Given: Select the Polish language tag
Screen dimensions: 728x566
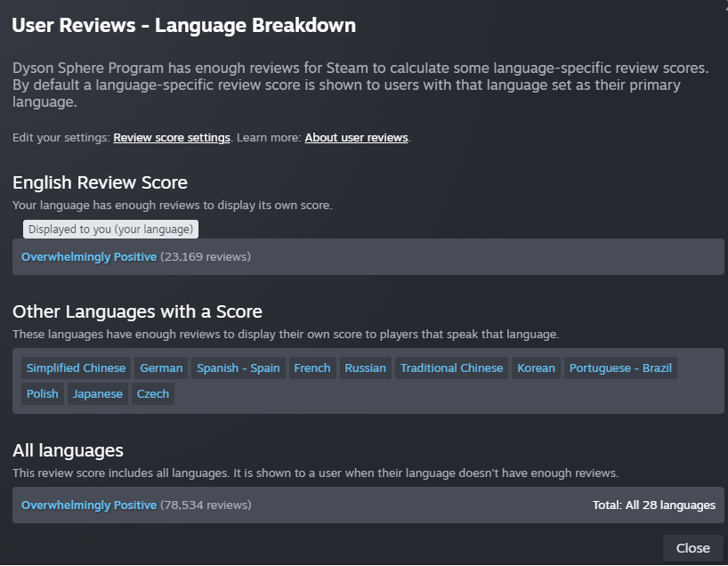Looking at the screenshot, I should click(x=42, y=393).
